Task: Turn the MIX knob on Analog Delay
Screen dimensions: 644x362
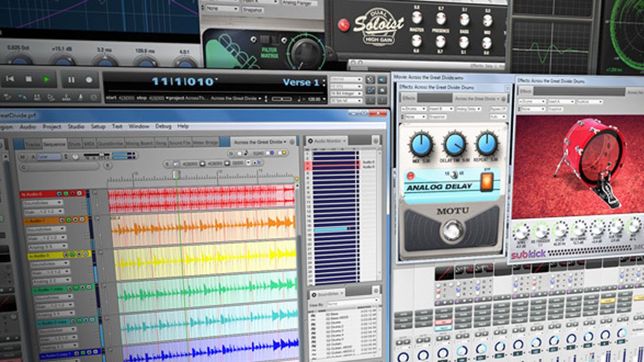Action: 421,145
